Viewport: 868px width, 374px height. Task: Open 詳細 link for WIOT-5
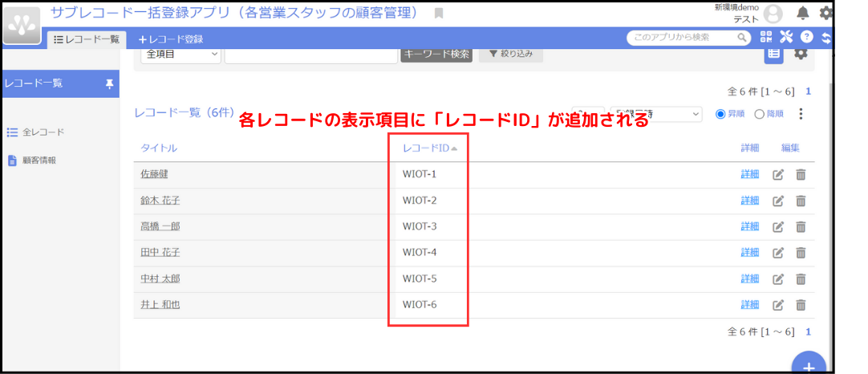[750, 278]
